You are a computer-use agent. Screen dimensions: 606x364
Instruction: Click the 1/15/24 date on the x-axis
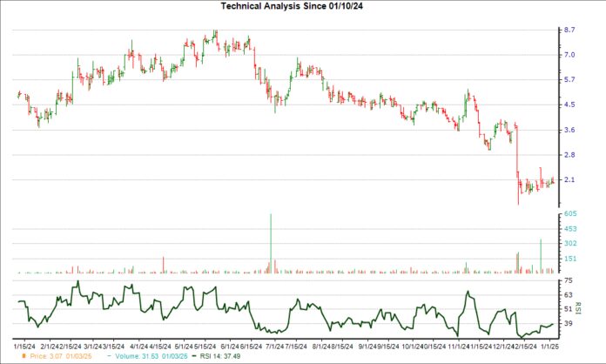pos(26,344)
